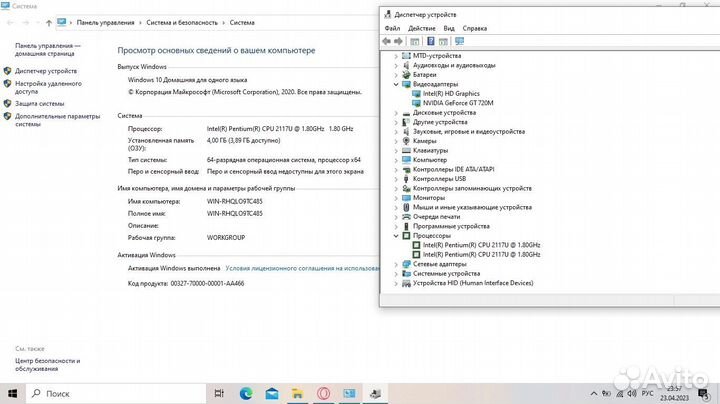Open File Explorer from taskbar
Screen dimensions: 720x404
click(298, 393)
